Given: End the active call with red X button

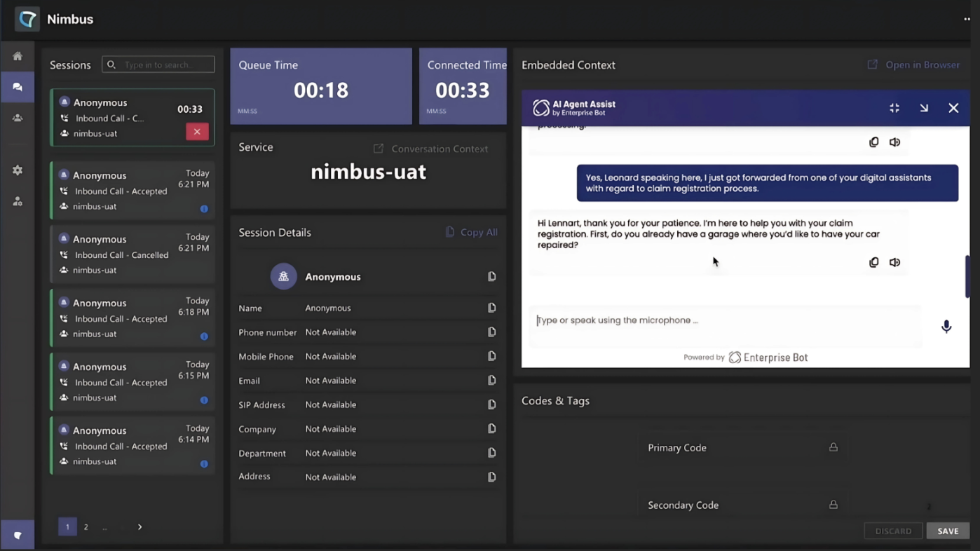Looking at the screenshot, I should [197, 131].
